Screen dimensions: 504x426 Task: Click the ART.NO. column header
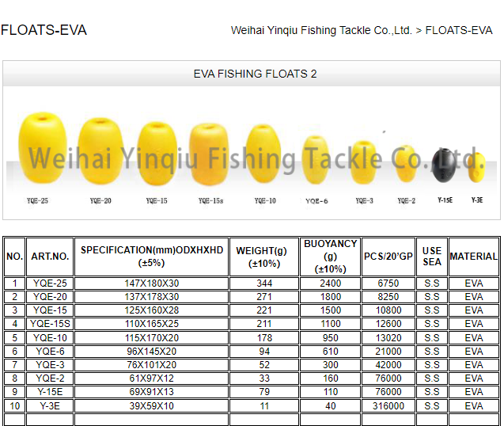pyautogui.click(x=50, y=257)
